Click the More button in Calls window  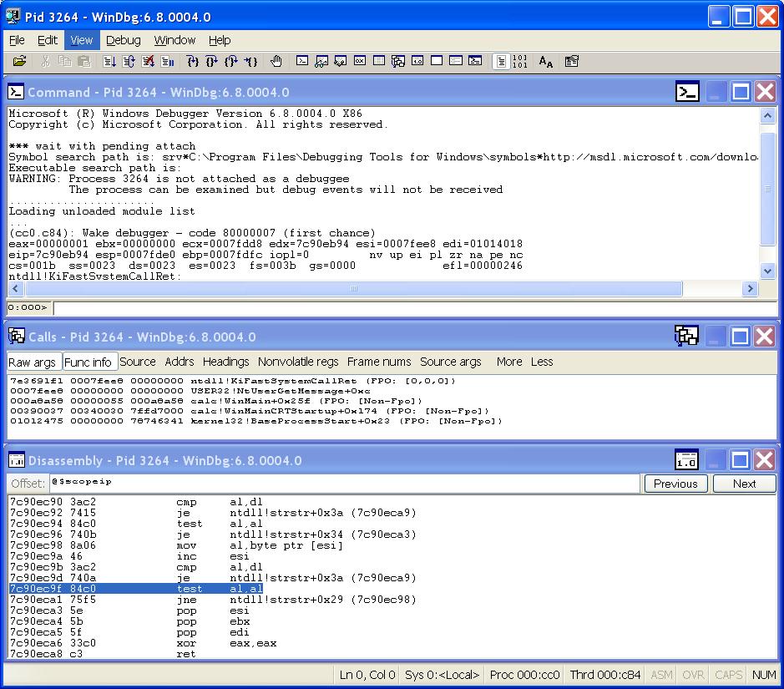point(509,362)
